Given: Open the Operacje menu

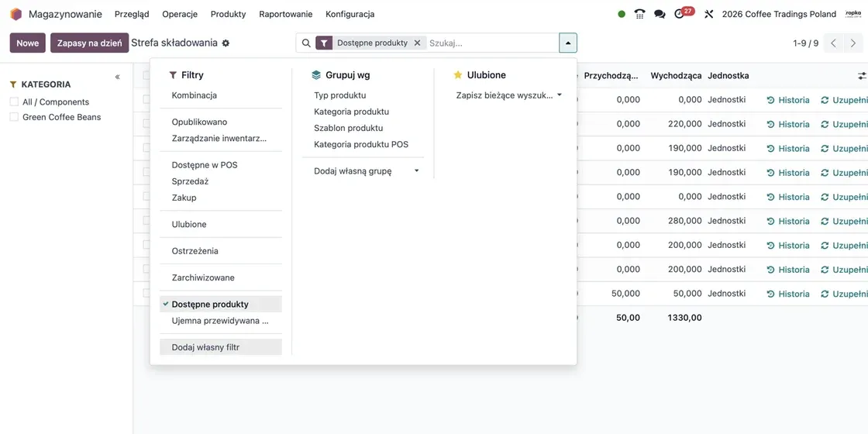Looking at the screenshot, I should [x=180, y=15].
